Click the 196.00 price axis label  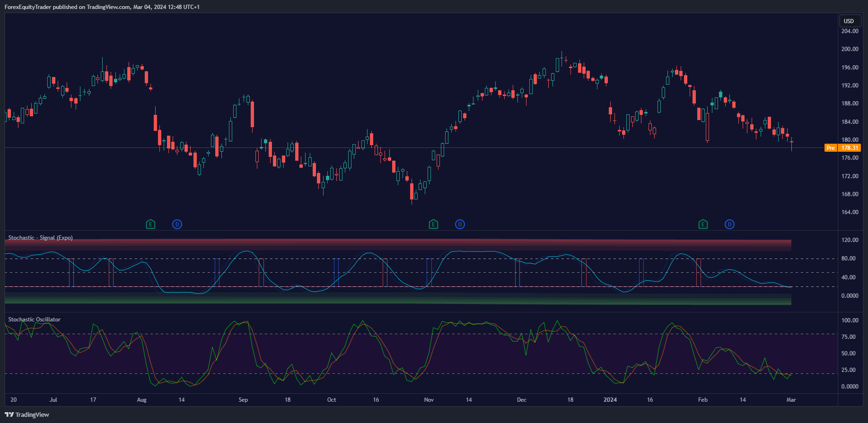(x=850, y=68)
